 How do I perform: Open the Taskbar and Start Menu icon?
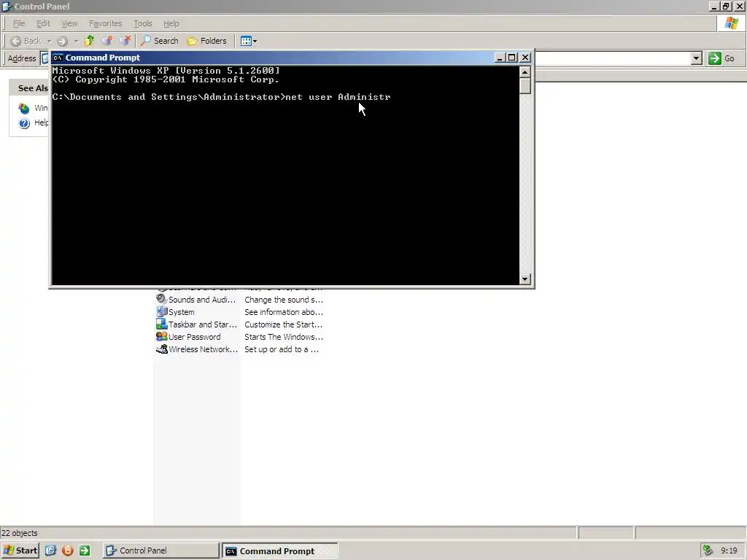[x=161, y=324]
